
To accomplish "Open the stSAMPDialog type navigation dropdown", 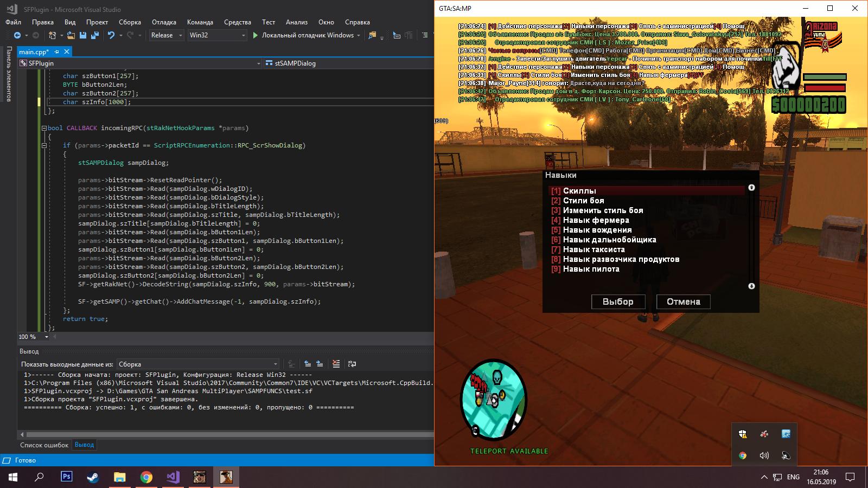I will (x=349, y=63).
